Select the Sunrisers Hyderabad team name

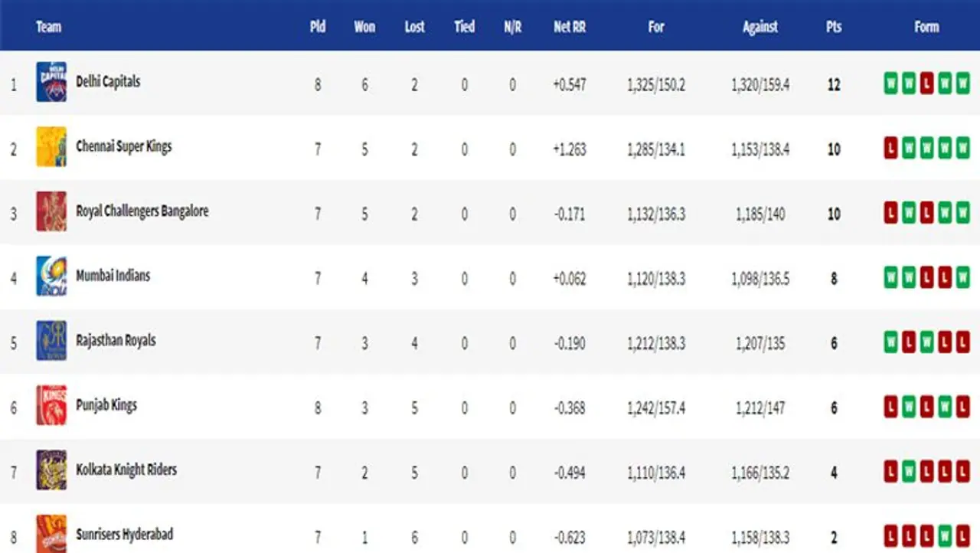coord(122,535)
